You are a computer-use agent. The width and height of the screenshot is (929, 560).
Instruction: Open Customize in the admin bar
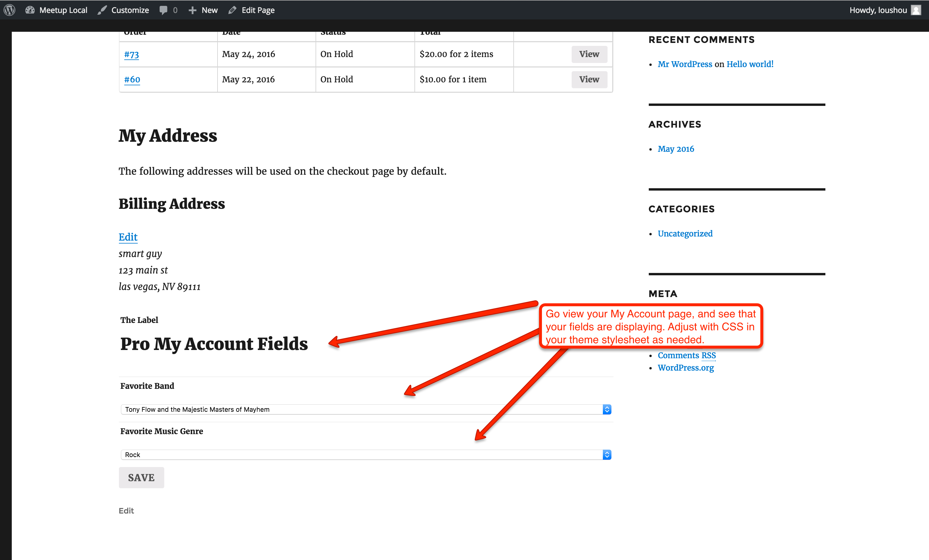point(130,10)
